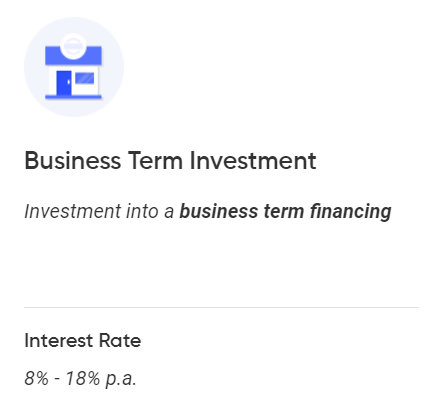Click the blue door of the shop icon
The height and width of the screenshot is (412, 430).
point(64,83)
